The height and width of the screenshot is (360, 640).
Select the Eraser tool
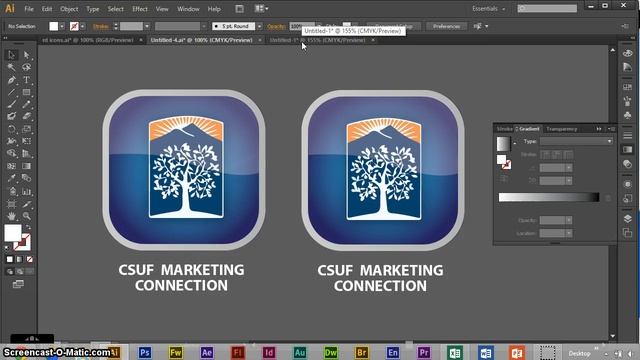pos(27,117)
